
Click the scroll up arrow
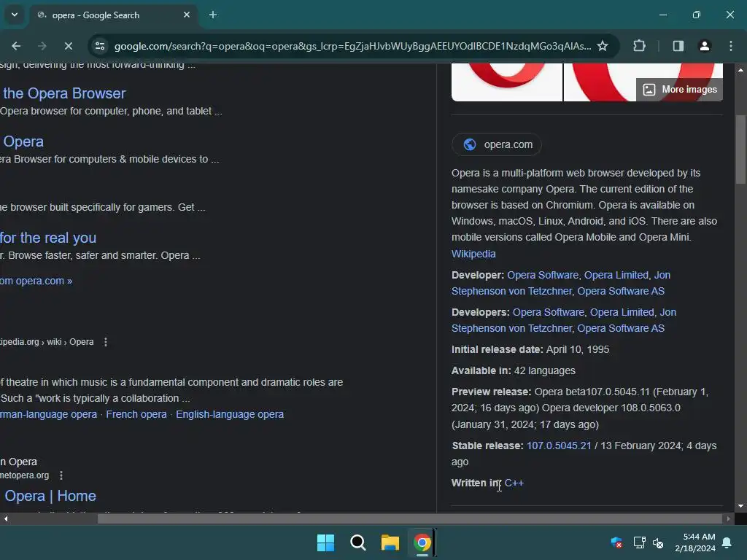click(x=740, y=70)
